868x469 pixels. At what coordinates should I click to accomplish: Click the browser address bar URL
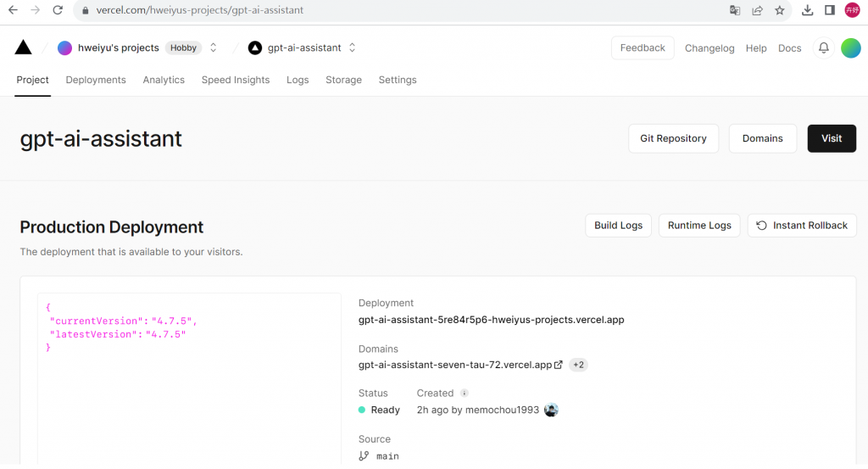[200, 10]
